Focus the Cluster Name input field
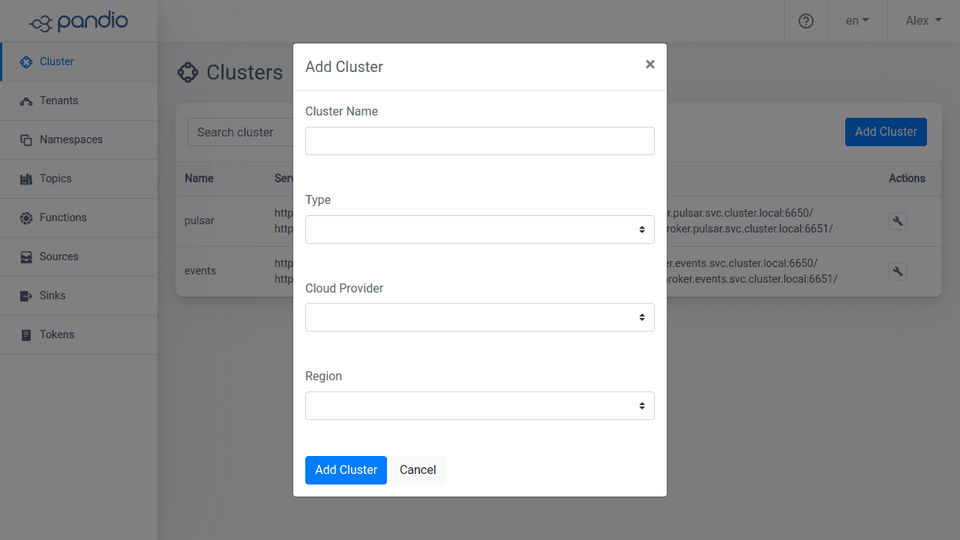The height and width of the screenshot is (540, 960). (479, 141)
